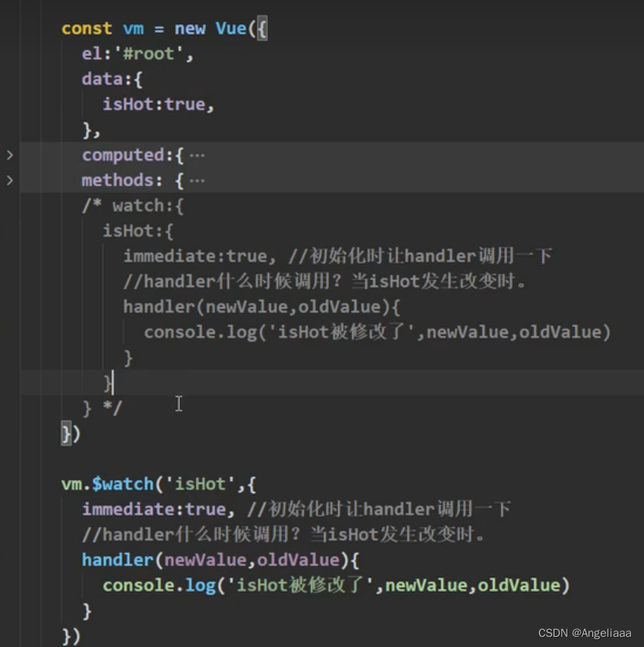Expand the folded methods block chevron
This screenshot has height=647, width=644.
pos(10,181)
